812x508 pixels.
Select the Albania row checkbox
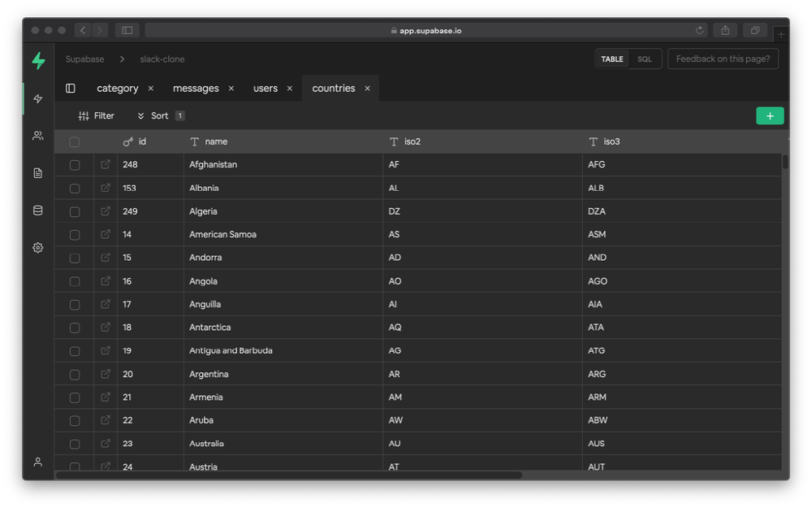(x=75, y=189)
